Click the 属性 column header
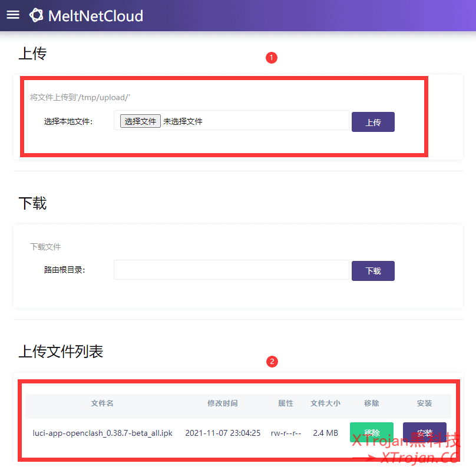 pyautogui.click(x=286, y=403)
